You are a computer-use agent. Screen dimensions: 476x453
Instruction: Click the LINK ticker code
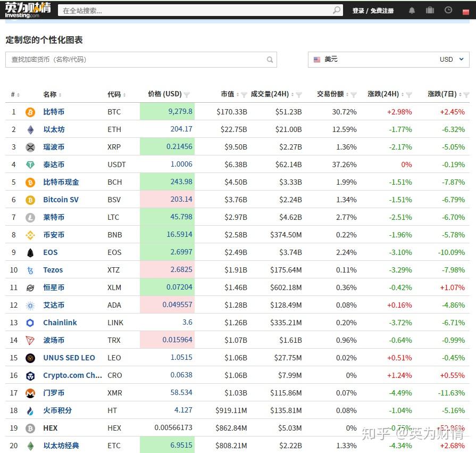point(115,323)
